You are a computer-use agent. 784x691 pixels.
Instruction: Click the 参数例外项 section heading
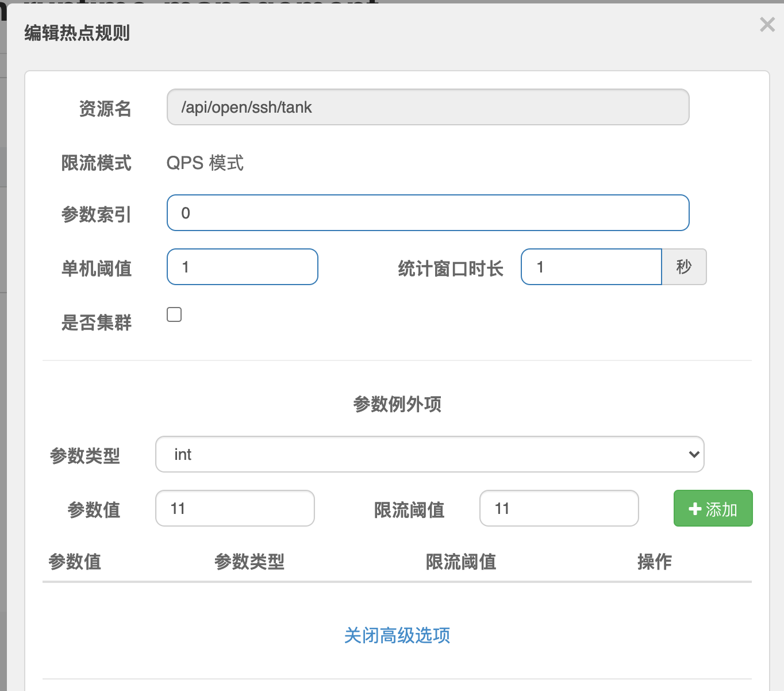pyautogui.click(x=397, y=404)
